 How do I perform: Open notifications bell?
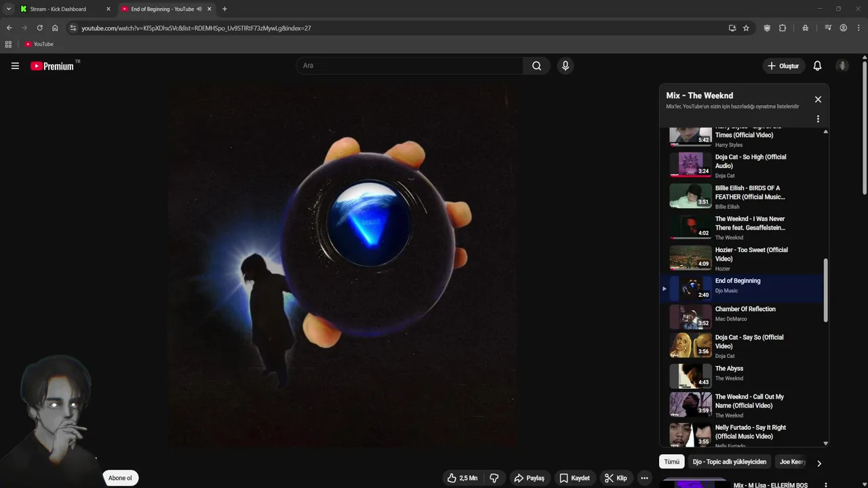817,66
